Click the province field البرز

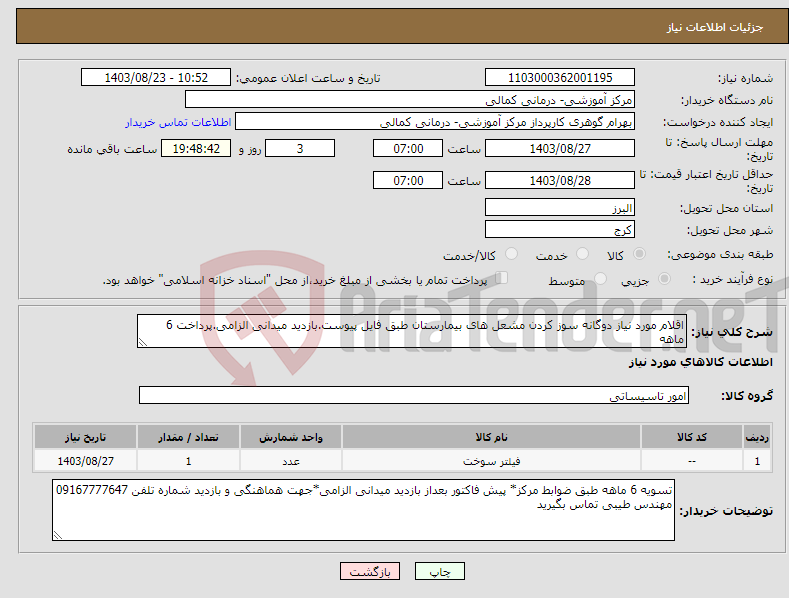(560, 207)
